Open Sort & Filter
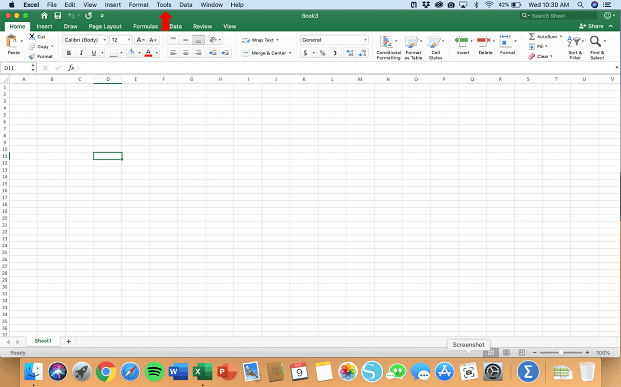 pyautogui.click(x=575, y=47)
